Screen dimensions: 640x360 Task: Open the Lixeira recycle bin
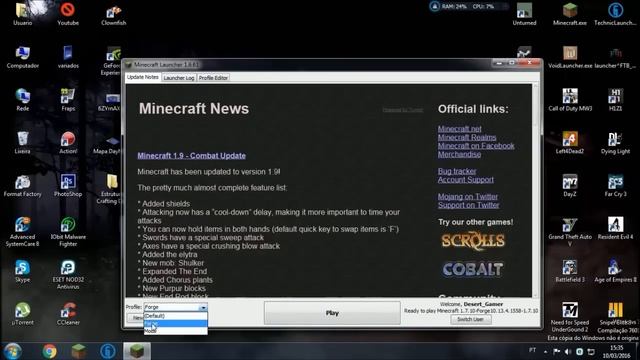click(22, 142)
